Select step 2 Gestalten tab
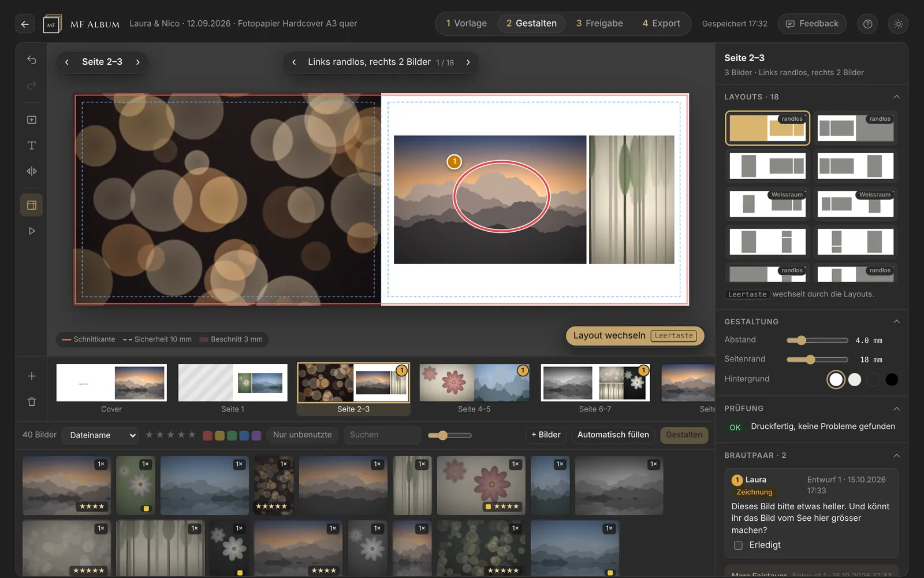The width and height of the screenshot is (924, 578). 531,24
